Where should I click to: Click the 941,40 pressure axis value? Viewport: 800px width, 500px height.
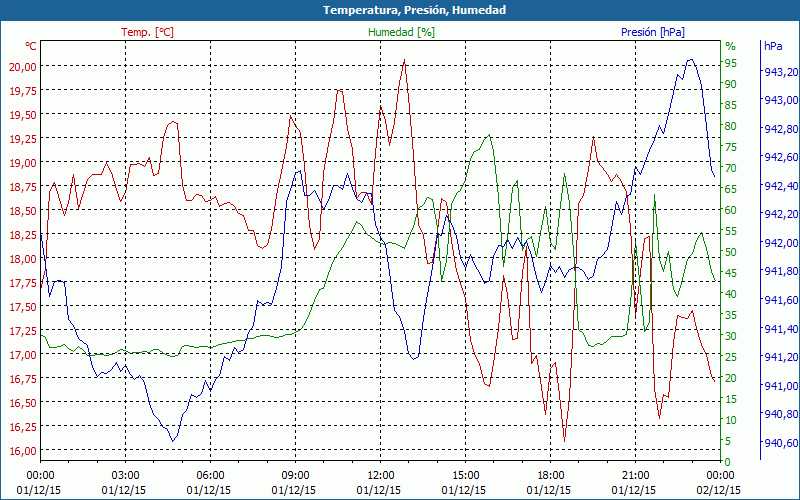(781, 328)
